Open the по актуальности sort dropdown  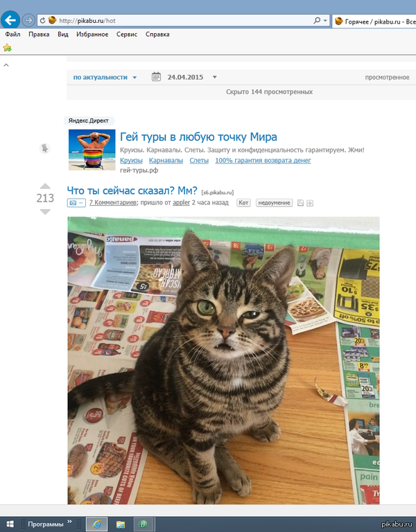pyautogui.click(x=105, y=78)
